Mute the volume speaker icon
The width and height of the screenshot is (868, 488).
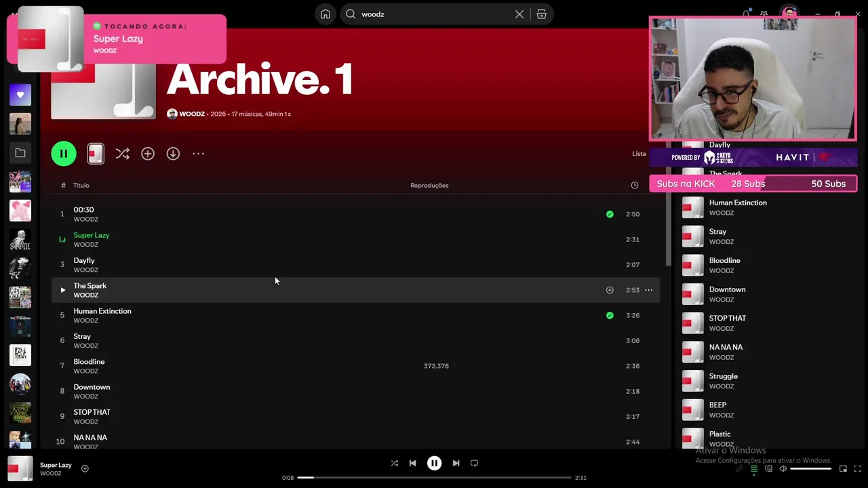point(783,469)
